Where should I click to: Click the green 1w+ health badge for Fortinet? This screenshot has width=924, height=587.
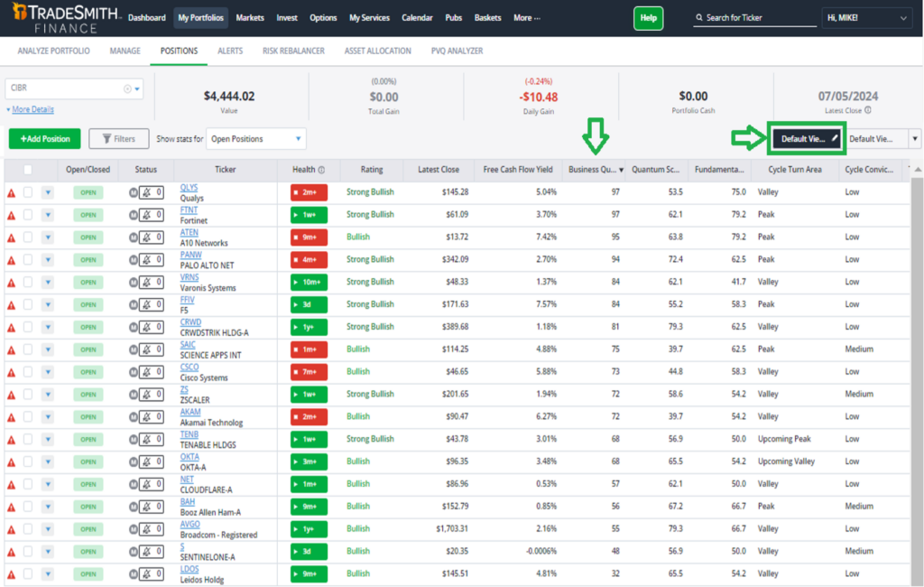309,215
